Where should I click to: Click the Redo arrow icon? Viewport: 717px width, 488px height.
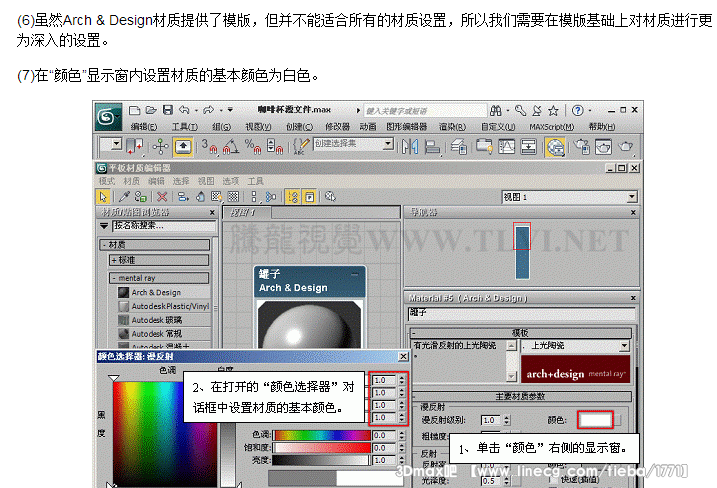[209, 110]
